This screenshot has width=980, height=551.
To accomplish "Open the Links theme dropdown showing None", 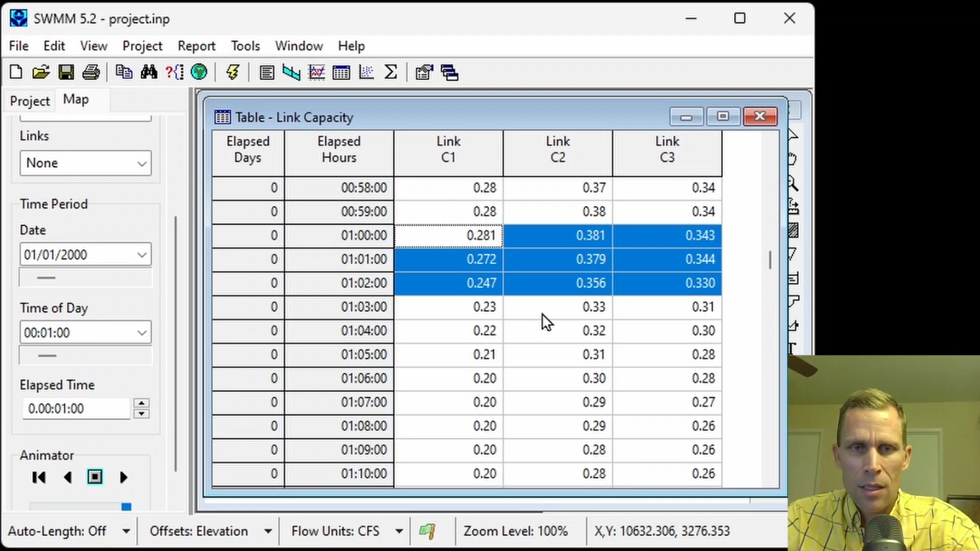I will (86, 163).
